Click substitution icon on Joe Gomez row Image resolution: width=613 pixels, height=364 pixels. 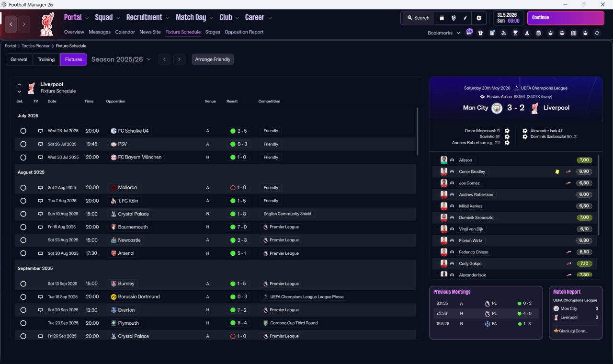[x=569, y=183]
